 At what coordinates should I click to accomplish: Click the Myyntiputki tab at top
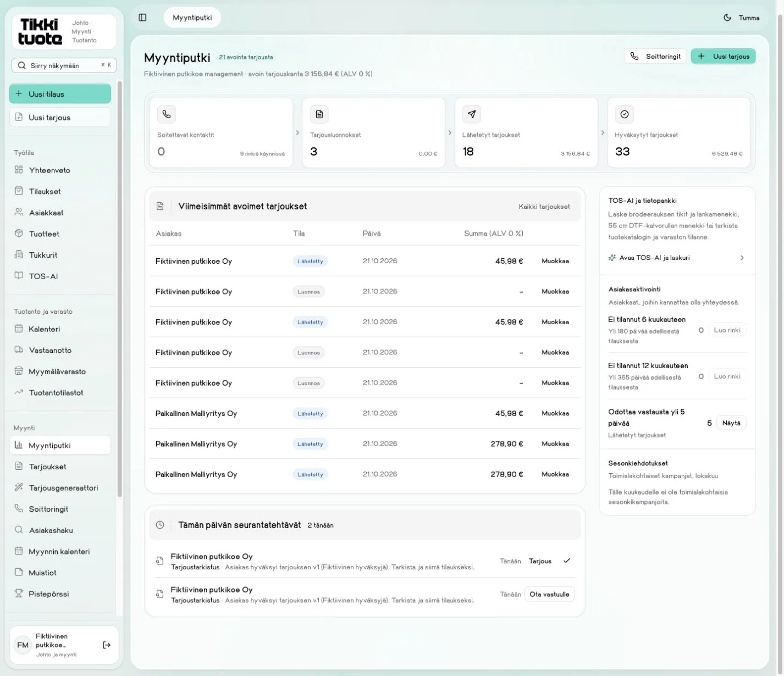click(192, 18)
